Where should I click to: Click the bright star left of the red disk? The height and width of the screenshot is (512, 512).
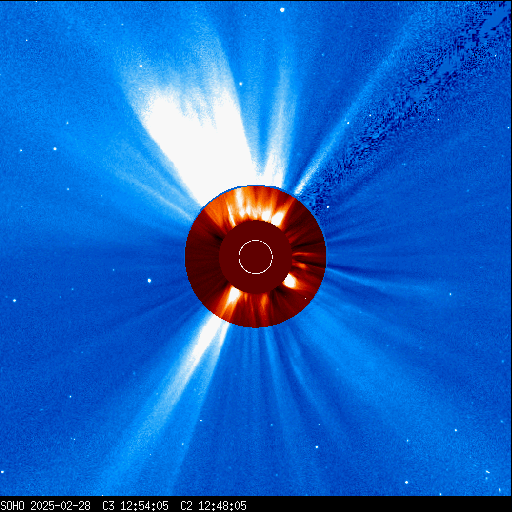149,281
